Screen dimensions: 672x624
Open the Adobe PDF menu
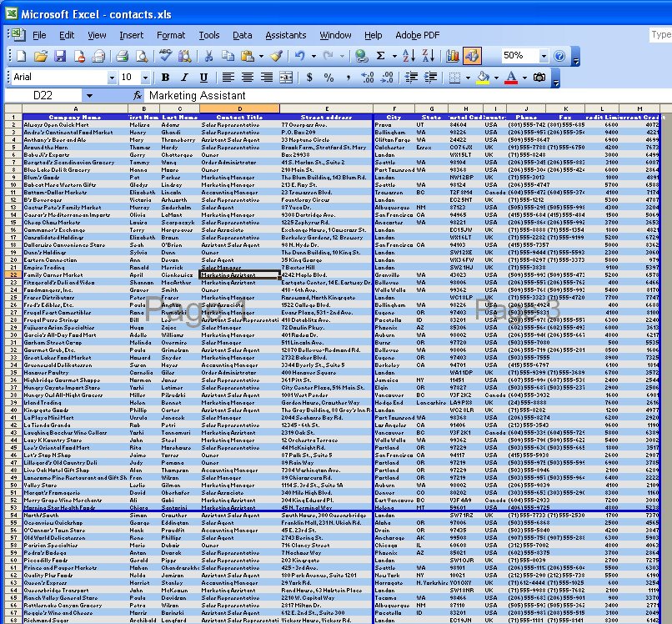pos(418,35)
